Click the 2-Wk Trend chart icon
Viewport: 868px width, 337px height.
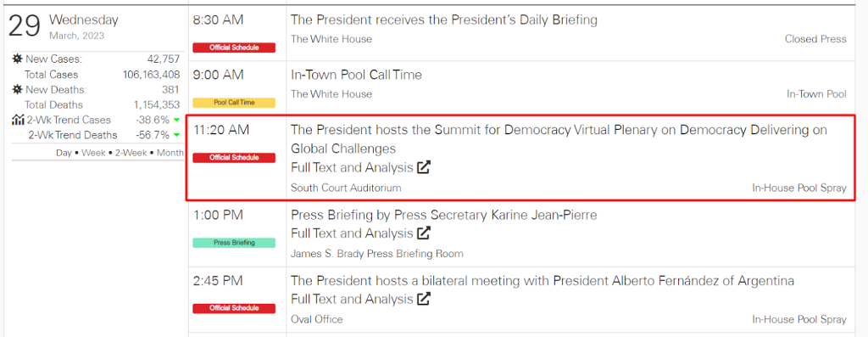point(18,120)
